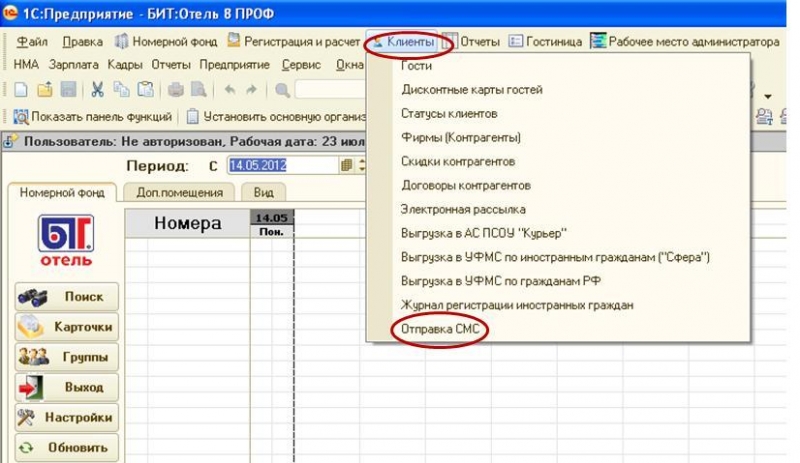The width and height of the screenshot is (800, 463).
Task: Expand the Номерной фонд top menu
Action: (x=166, y=42)
